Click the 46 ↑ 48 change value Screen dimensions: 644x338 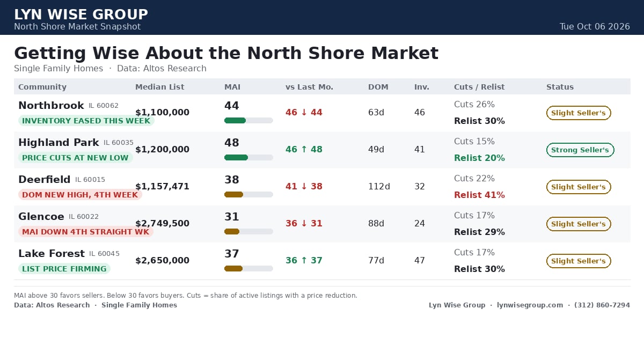tap(304, 150)
